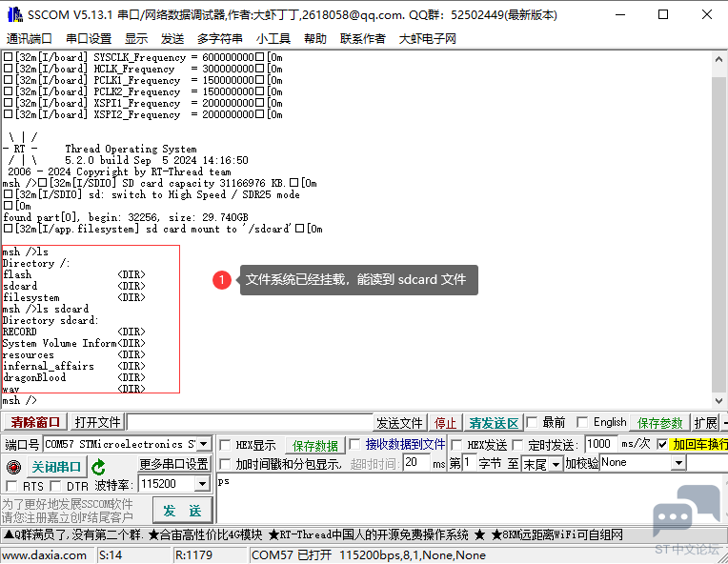Click the 发送文件 button
This screenshot has width=728, height=564.
[399, 423]
